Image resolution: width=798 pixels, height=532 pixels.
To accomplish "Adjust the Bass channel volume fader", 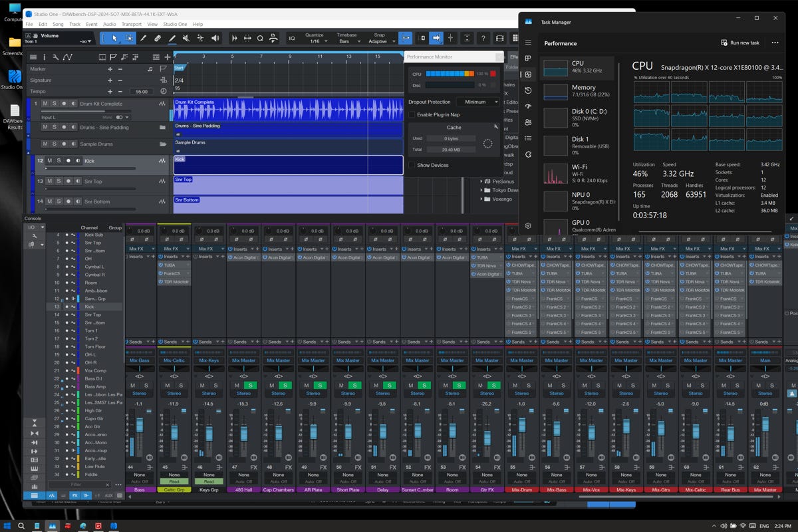I will point(140,426).
